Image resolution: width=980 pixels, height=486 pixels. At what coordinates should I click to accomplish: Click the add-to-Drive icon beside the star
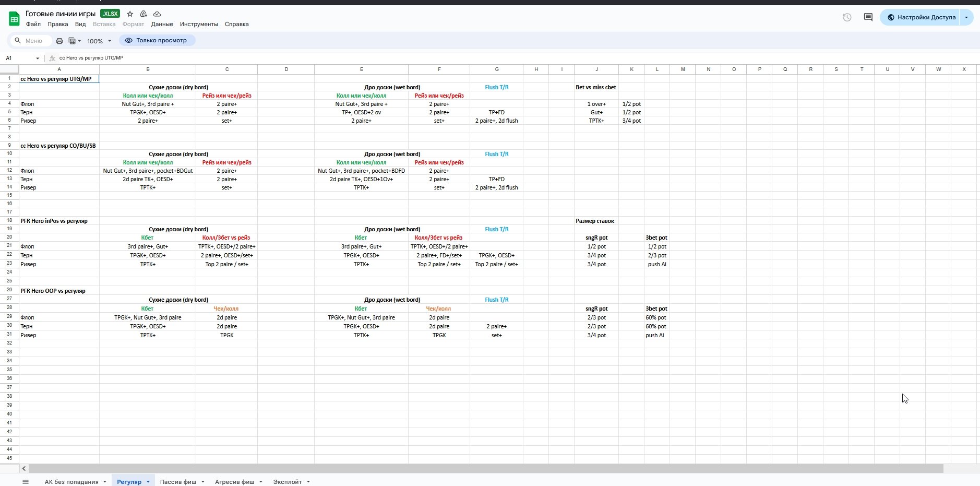pos(144,14)
